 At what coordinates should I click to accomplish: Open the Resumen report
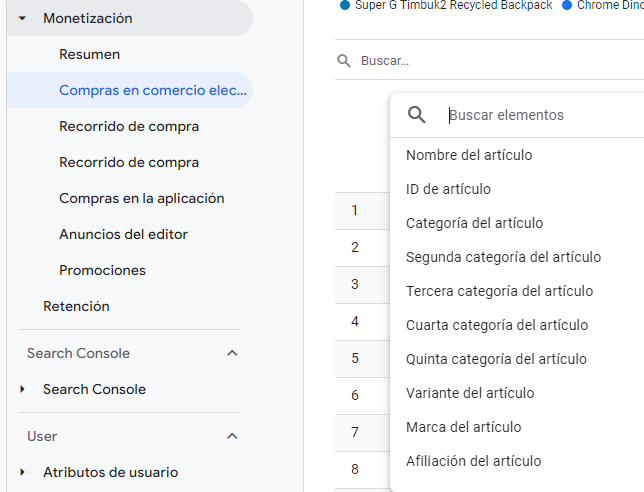pyautogui.click(x=89, y=54)
